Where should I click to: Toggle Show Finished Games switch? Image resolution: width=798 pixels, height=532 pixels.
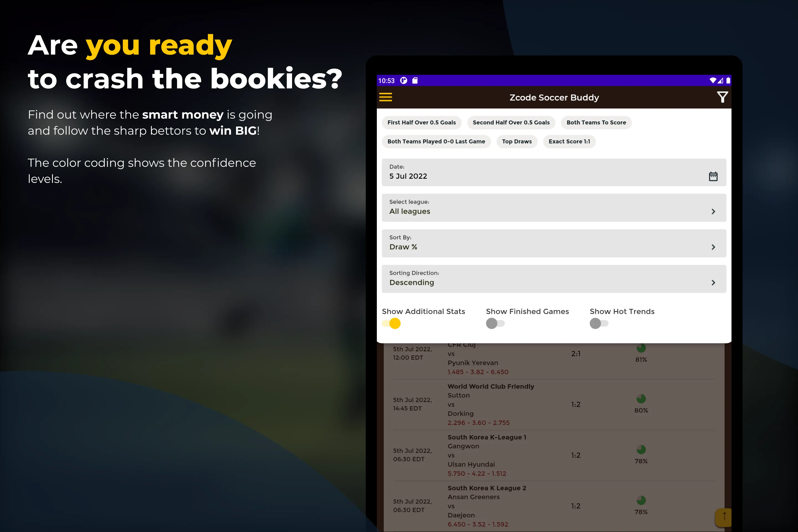(495, 324)
